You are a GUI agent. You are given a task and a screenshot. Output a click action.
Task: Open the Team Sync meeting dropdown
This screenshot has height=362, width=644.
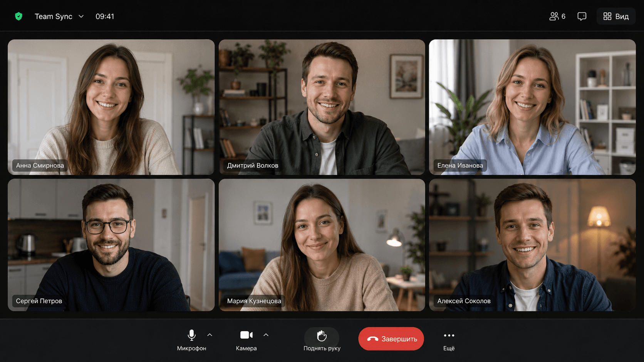[59, 17]
